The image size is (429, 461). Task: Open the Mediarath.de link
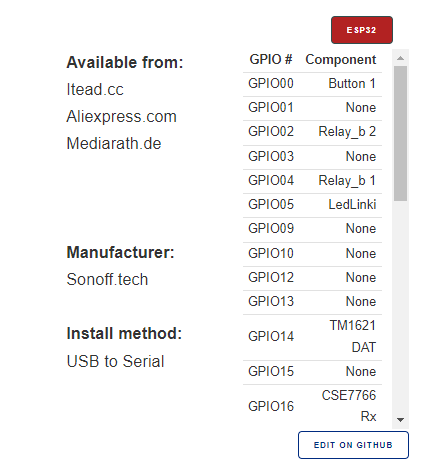114,144
